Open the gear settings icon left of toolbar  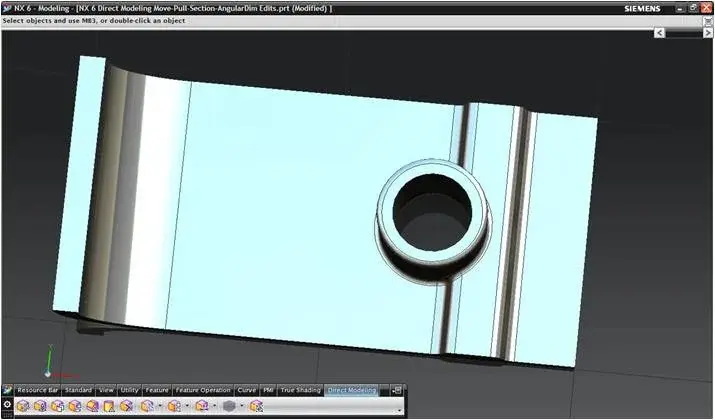click(x=7, y=406)
